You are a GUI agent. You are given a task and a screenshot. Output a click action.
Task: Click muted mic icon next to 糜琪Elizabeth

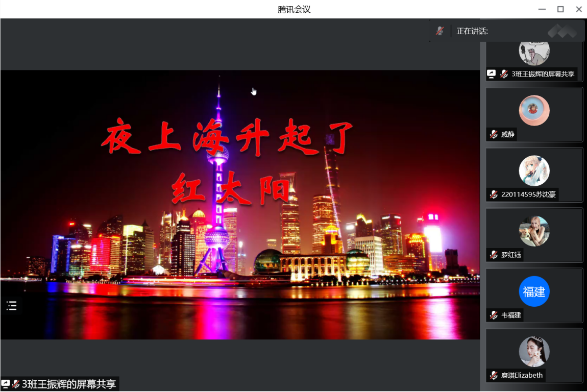[494, 375]
